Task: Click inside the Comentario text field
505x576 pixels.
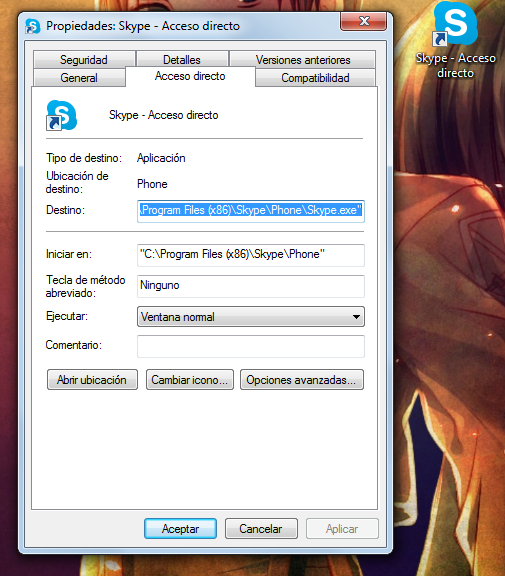Action: point(251,346)
